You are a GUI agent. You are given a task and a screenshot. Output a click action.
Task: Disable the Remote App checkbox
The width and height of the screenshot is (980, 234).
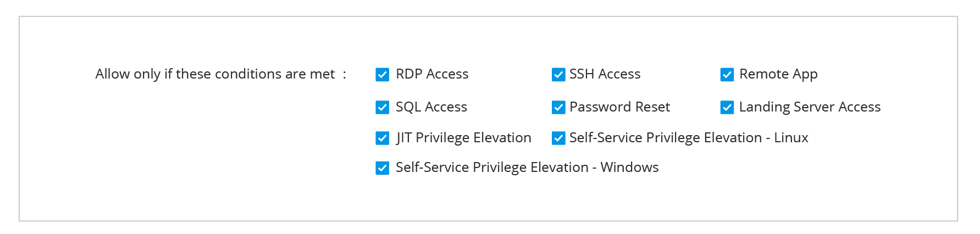point(727,75)
